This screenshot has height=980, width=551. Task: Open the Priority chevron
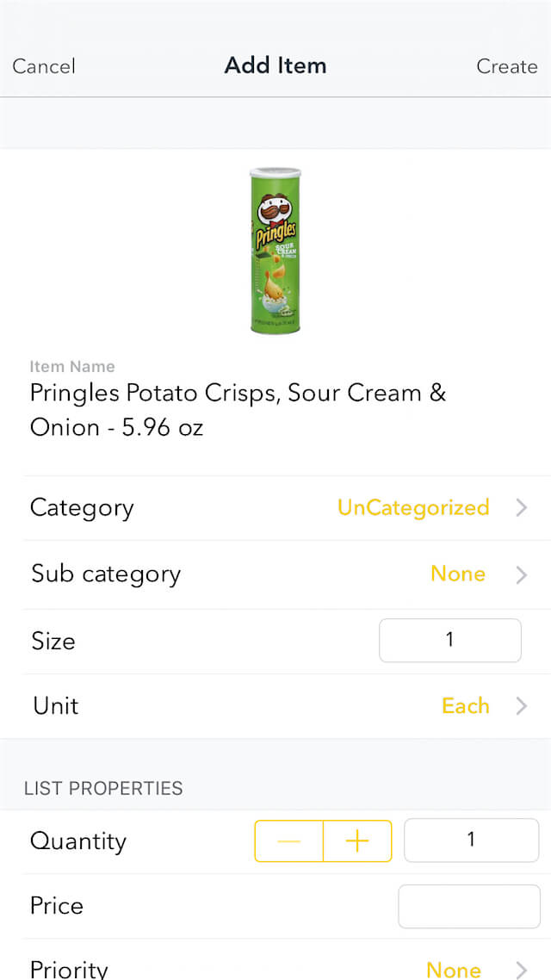tap(521, 969)
